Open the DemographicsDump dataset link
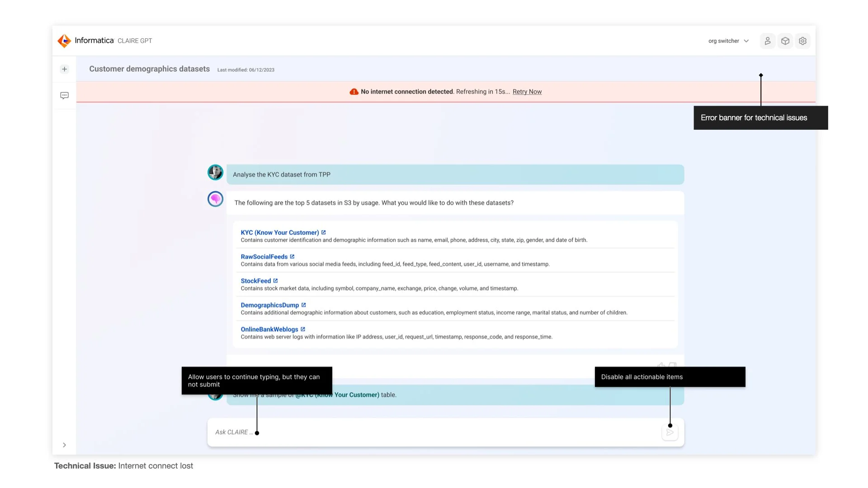 tap(269, 305)
